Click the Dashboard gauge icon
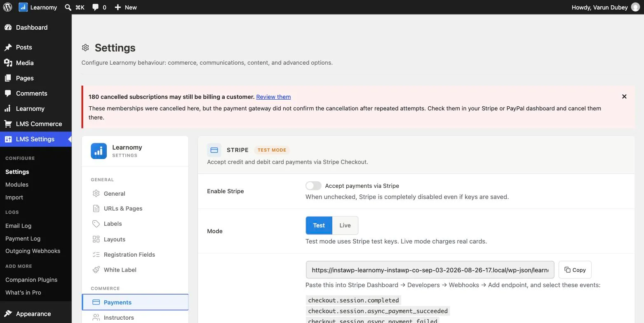The width and height of the screenshot is (644, 323). (8, 27)
